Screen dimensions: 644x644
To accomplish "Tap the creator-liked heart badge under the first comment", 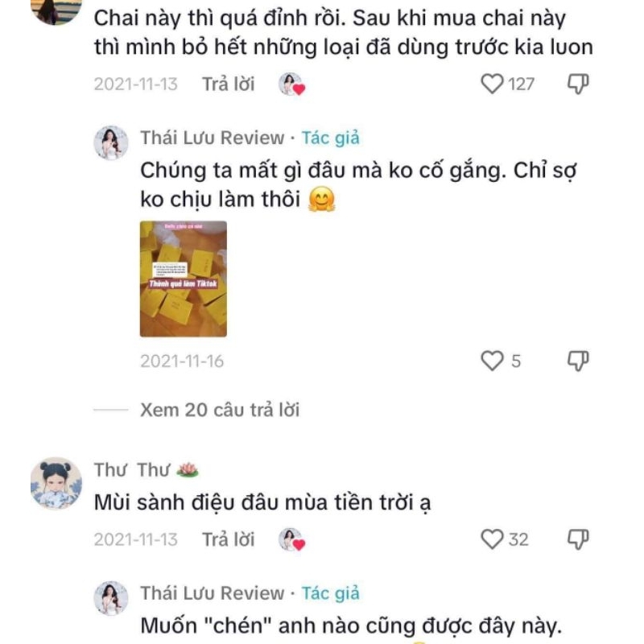I will pyautogui.click(x=290, y=83).
